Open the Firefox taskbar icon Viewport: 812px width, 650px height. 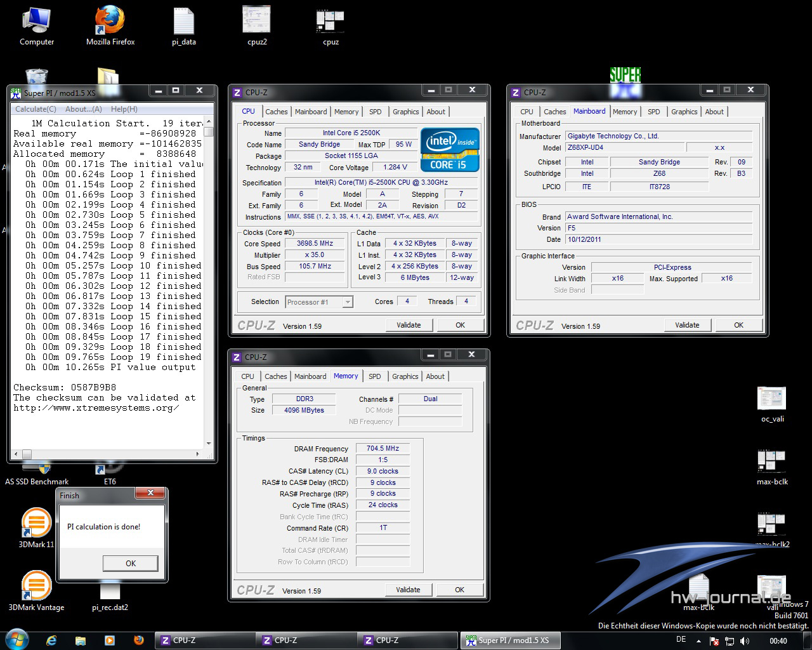139,640
